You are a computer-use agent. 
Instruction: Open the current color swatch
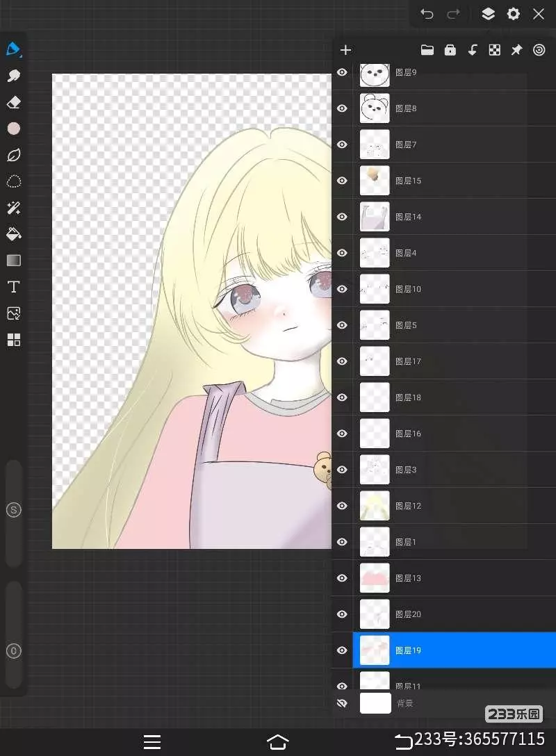13,129
